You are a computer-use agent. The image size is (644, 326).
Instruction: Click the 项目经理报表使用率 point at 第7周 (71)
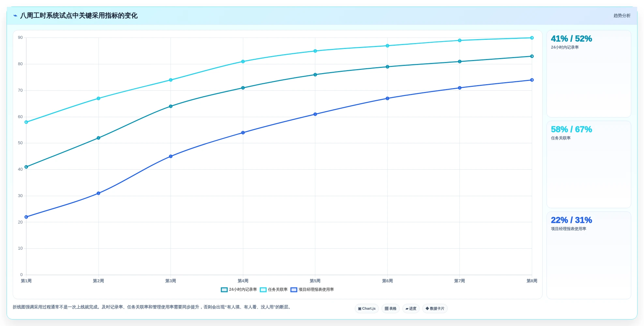click(x=460, y=88)
